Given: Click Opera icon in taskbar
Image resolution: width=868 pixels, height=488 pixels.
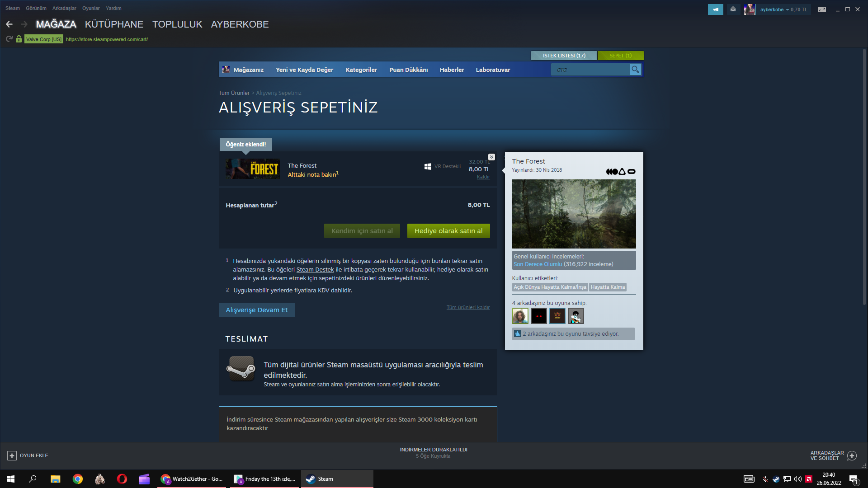Looking at the screenshot, I should coord(122,479).
